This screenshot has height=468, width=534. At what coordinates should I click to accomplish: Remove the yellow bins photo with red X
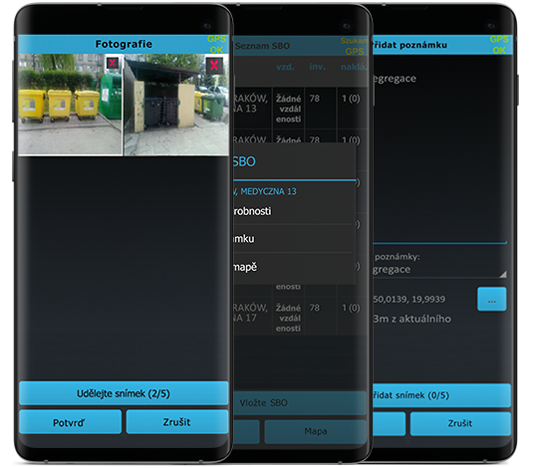[x=112, y=63]
